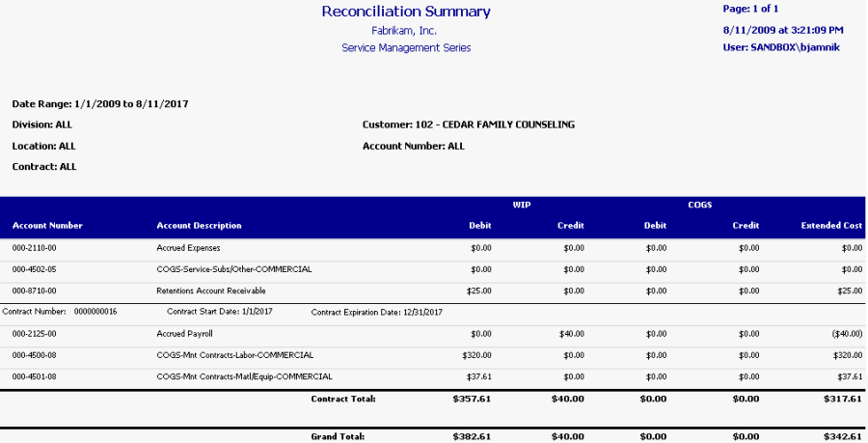Viewport: 868px width, 443px height.
Task: Click the Fabrikam, Inc. company name
Action: click(406, 31)
